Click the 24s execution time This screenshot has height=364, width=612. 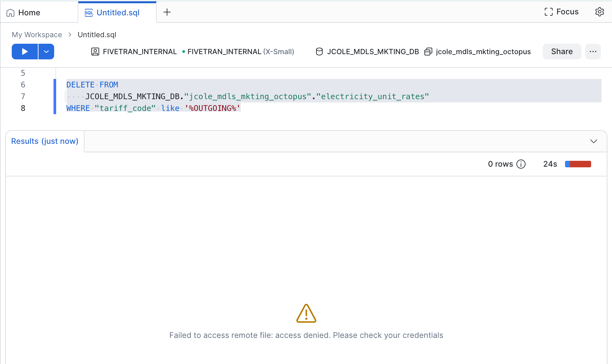(x=550, y=164)
